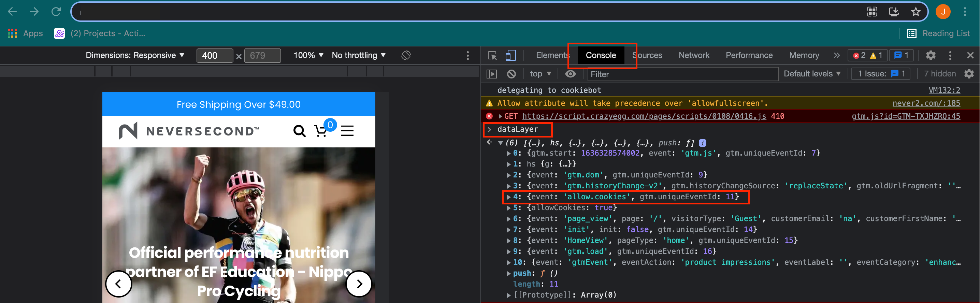Screen dimensions: 980x303
Task: Open the Dimensions Responsive dropdown
Action: [135, 56]
